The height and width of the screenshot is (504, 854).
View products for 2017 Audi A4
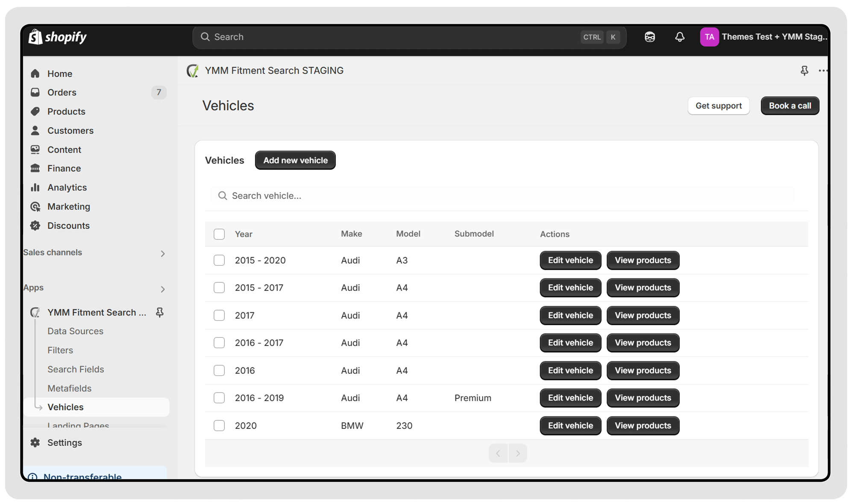pos(643,315)
